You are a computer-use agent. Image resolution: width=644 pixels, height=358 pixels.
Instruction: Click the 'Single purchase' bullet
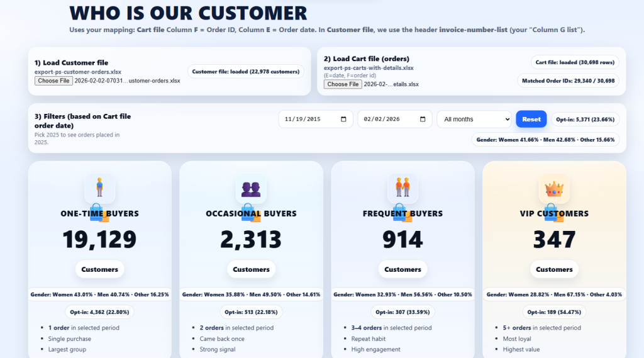coord(69,339)
